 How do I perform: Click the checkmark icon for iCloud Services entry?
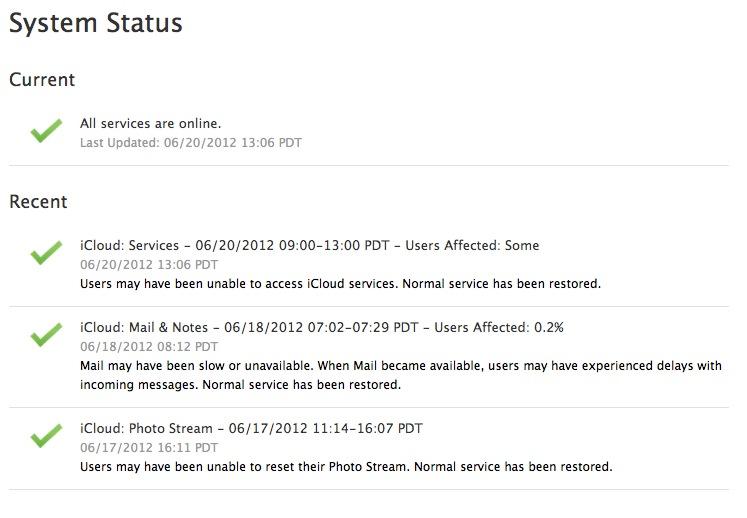(46, 253)
